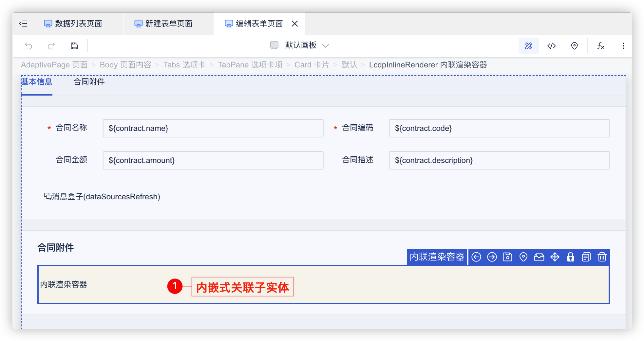This screenshot has height=341, width=644.
Task: Open the code view editor icon
Action: tap(551, 46)
